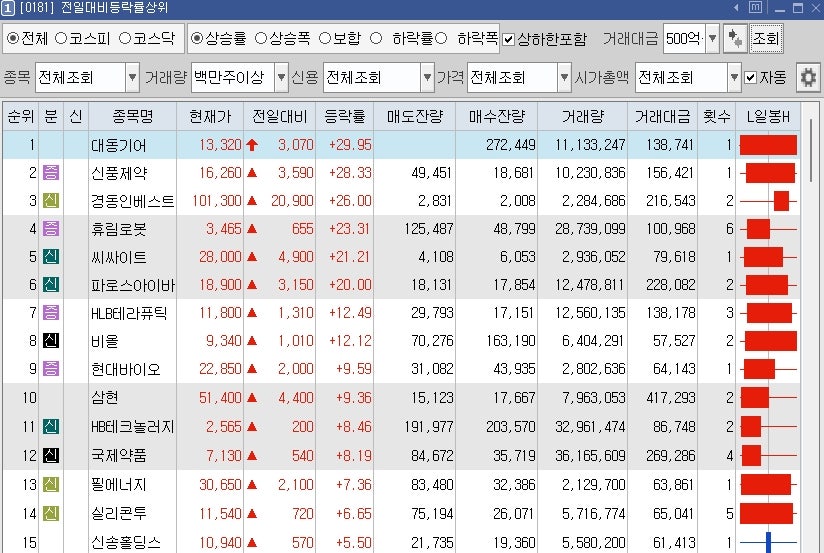Select stock name 삼현
The image size is (824, 553).
click(x=105, y=397)
